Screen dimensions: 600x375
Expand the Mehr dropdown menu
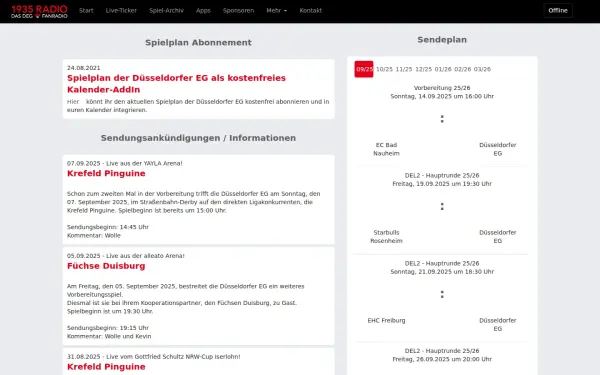click(277, 11)
